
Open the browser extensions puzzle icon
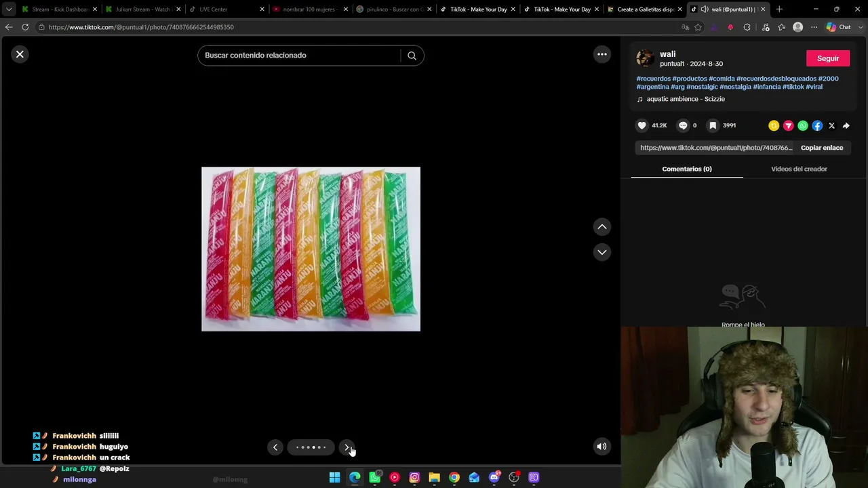pos(747,27)
